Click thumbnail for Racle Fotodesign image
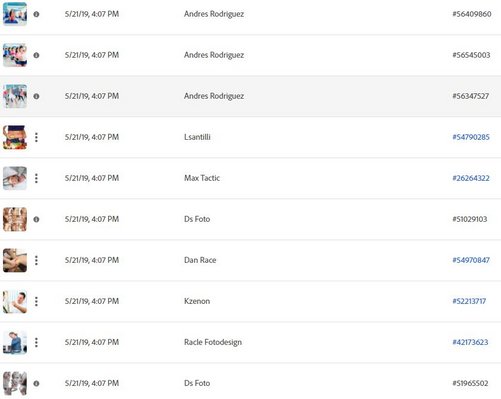 click(15, 342)
